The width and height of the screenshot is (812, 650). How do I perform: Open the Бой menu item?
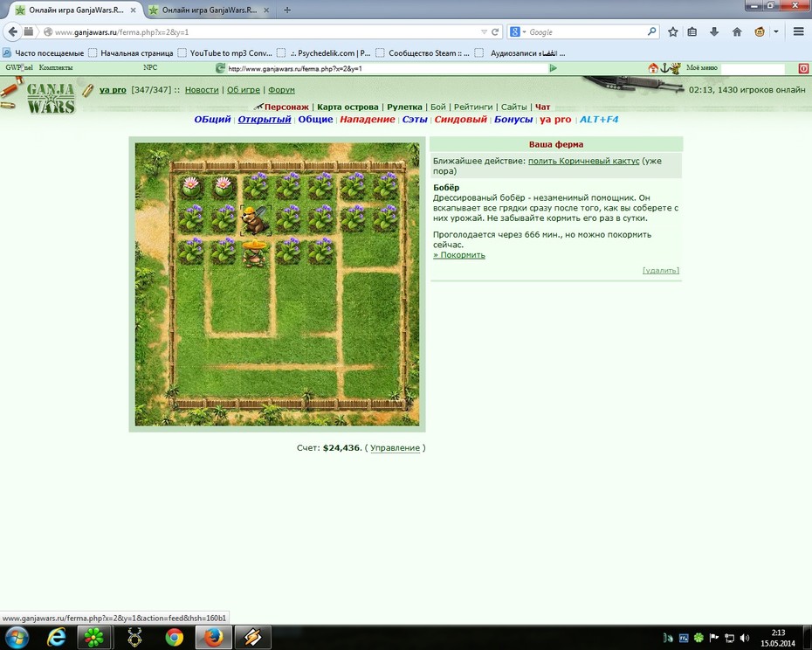[x=438, y=107]
